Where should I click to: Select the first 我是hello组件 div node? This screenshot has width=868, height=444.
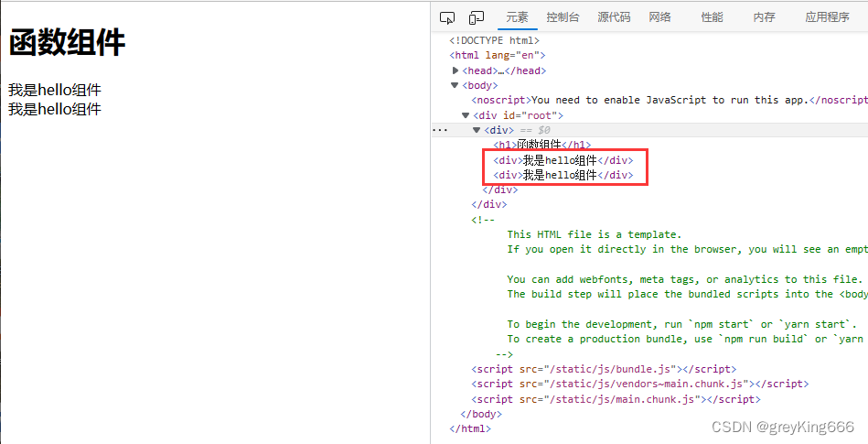pos(563,160)
